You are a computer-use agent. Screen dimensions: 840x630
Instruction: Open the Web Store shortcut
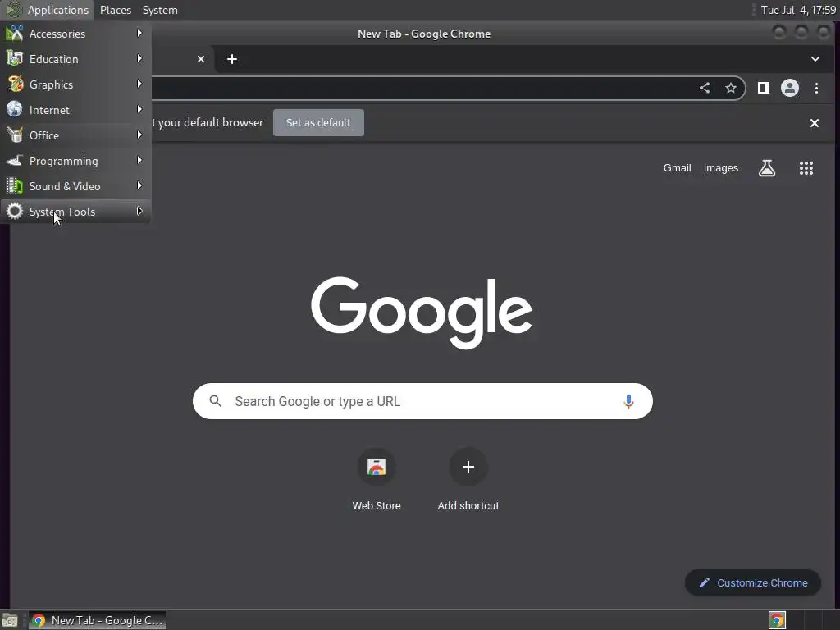point(377,479)
